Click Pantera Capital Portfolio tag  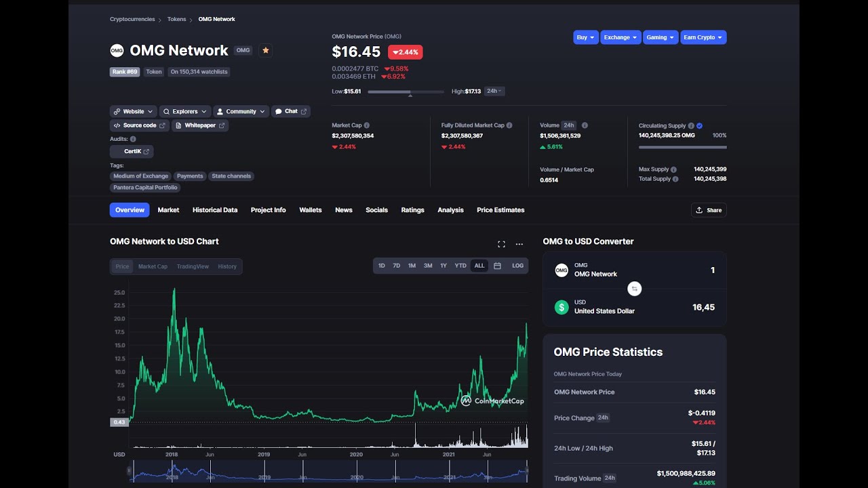click(145, 188)
